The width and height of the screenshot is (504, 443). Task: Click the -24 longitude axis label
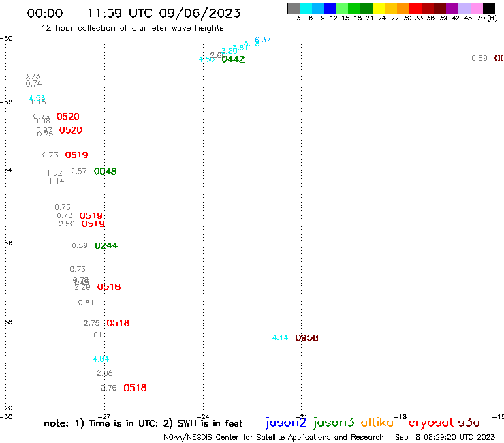point(203,416)
